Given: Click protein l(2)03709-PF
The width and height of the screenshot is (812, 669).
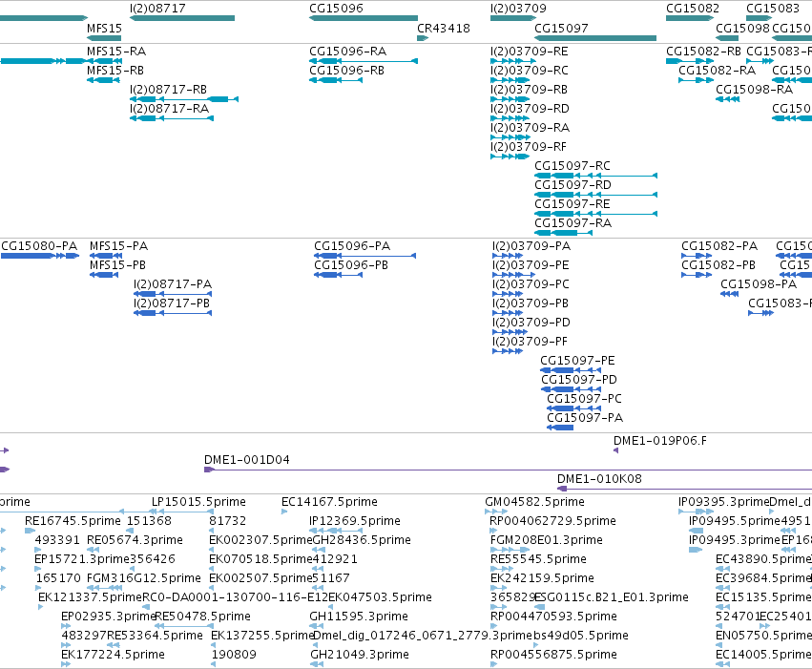Looking at the screenshot, I should click(x=508, y=351).
